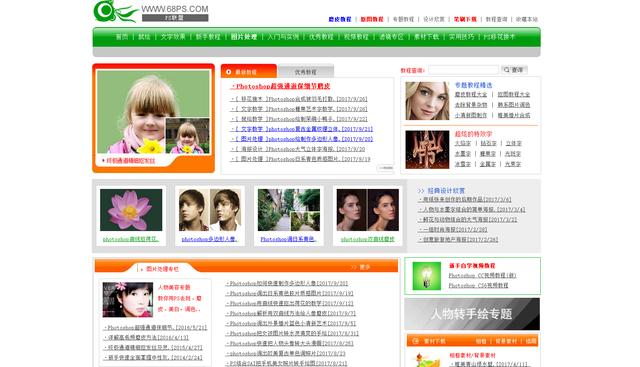Open the 金属字 link
The width and height of the screenshot is (640, 367).
click(488, 164)
